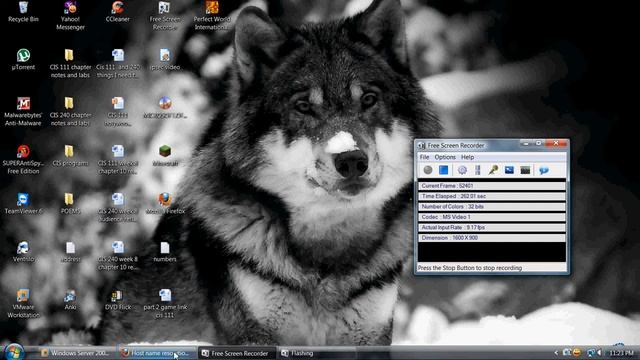Select the Current Frame status row
This screenshot has width=640, height=360.
[x=492, y=186]
